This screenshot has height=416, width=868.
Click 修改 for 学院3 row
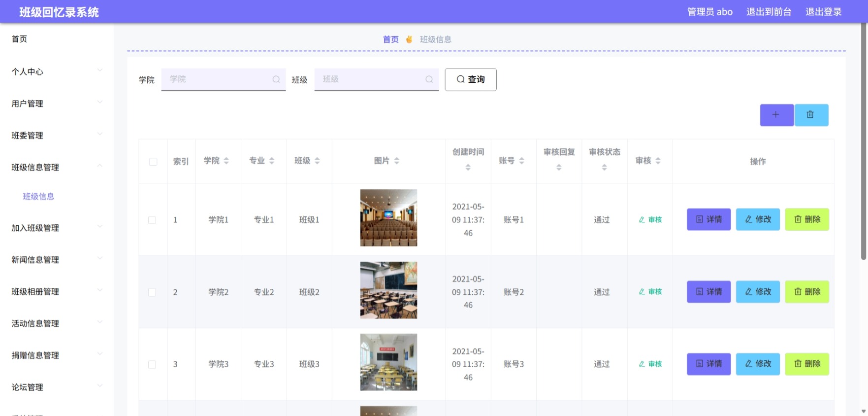pyautogui.click(x=758, y=364)
